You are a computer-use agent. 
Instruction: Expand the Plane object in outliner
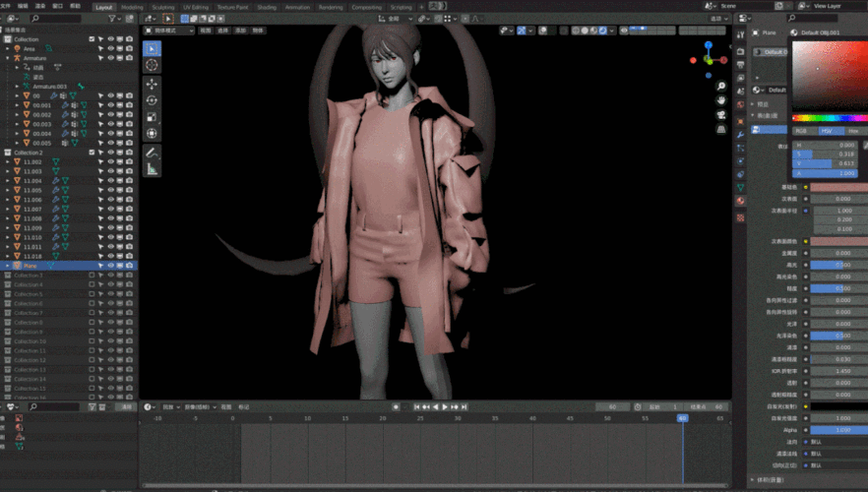(8, 266)
